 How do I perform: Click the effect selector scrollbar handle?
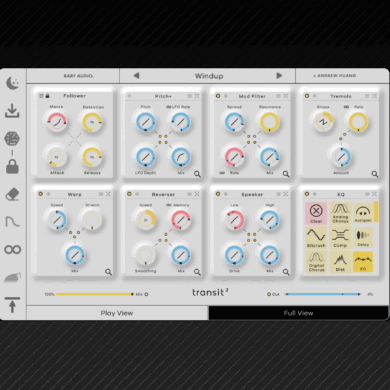[376, 211]
